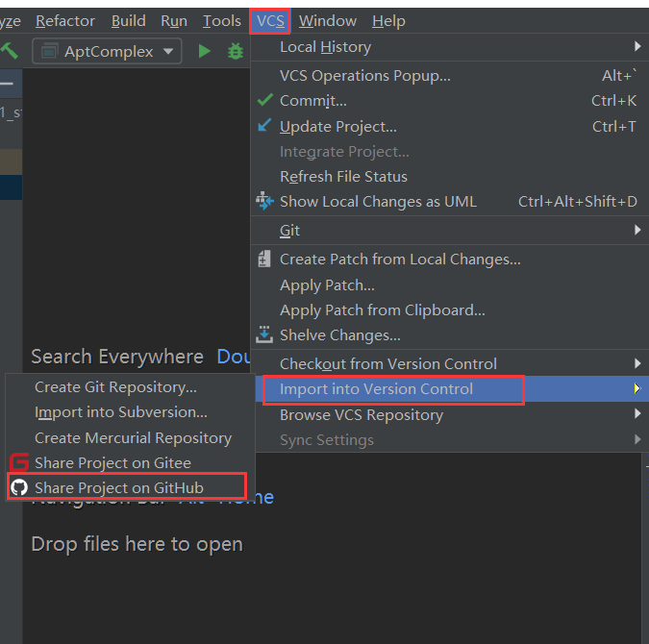649x644 pixels.
Task: Click the green checkmark Commit icon
Action: point(265,100)
